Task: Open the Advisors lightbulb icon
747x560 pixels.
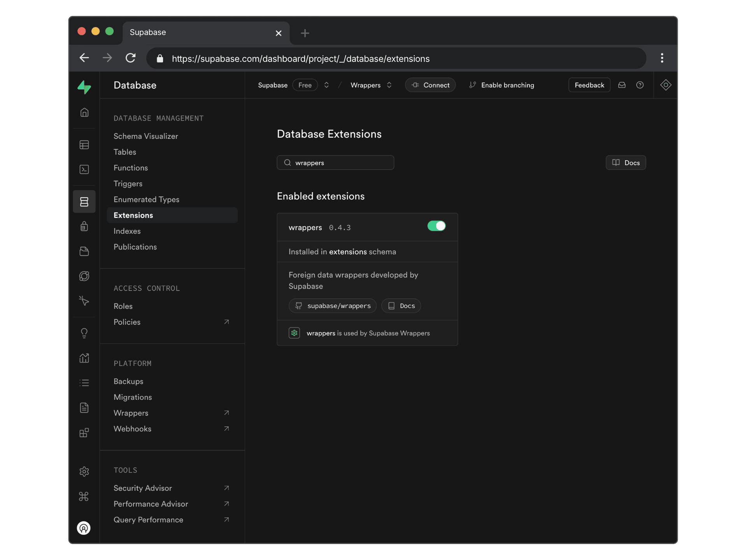Action: tap(84, 333)
